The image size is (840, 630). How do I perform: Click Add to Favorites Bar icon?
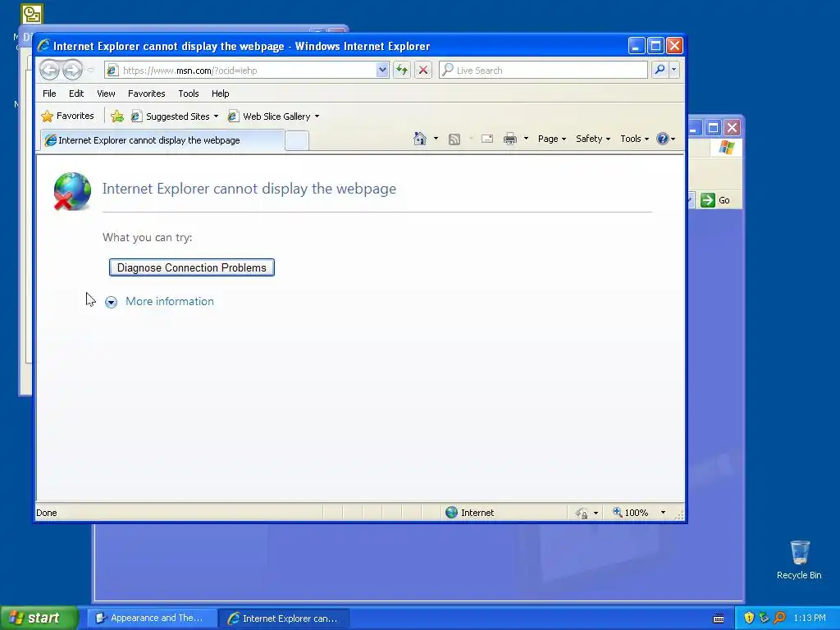point(117,116)
